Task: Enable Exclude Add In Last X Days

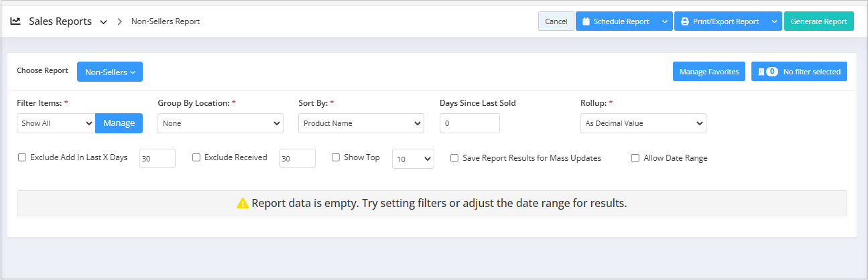Action: (22, 158)
